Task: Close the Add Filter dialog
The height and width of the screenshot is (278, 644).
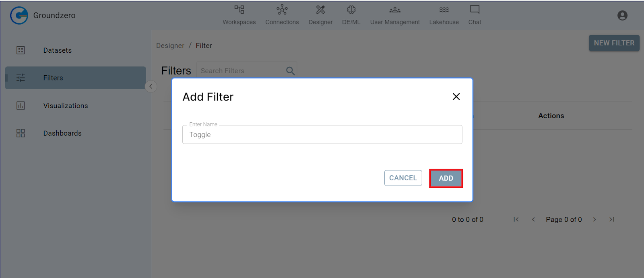Action: (456, 97)
